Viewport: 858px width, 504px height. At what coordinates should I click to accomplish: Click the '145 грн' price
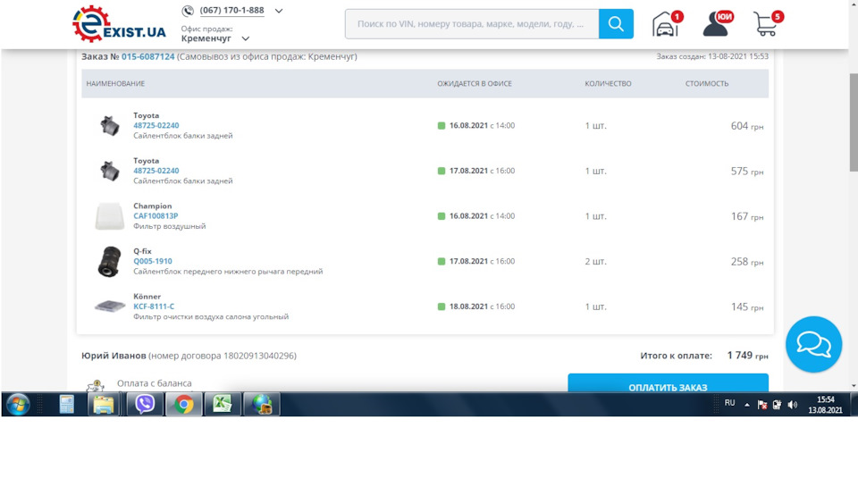pyautogui.click(x=747, y=307)
